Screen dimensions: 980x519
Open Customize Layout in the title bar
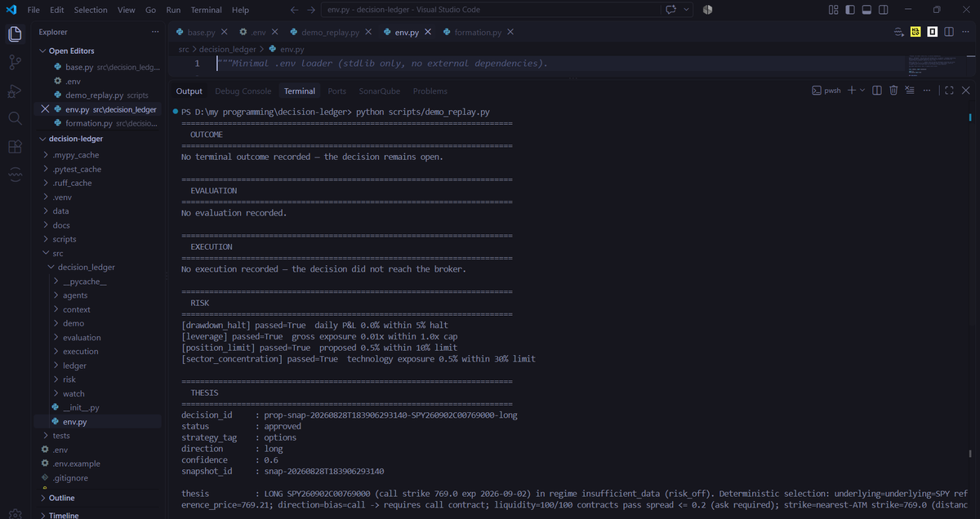[x=833, y=10]
